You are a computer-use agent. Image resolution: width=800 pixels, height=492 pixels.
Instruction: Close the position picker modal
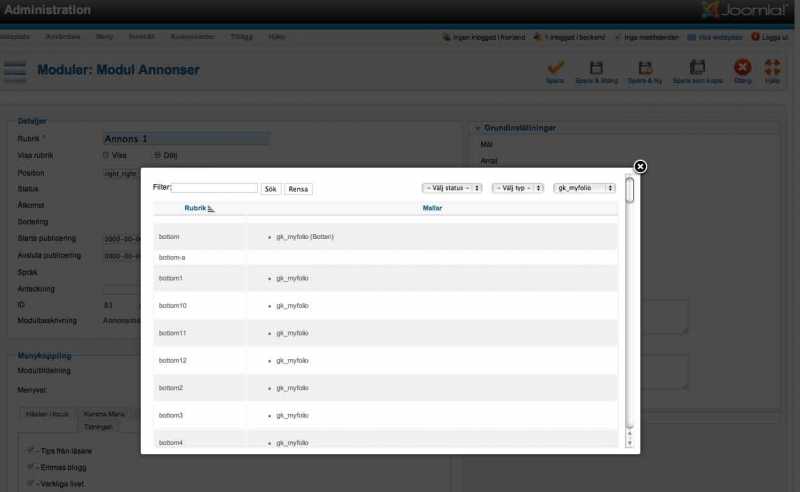click(x=640, y=166)
